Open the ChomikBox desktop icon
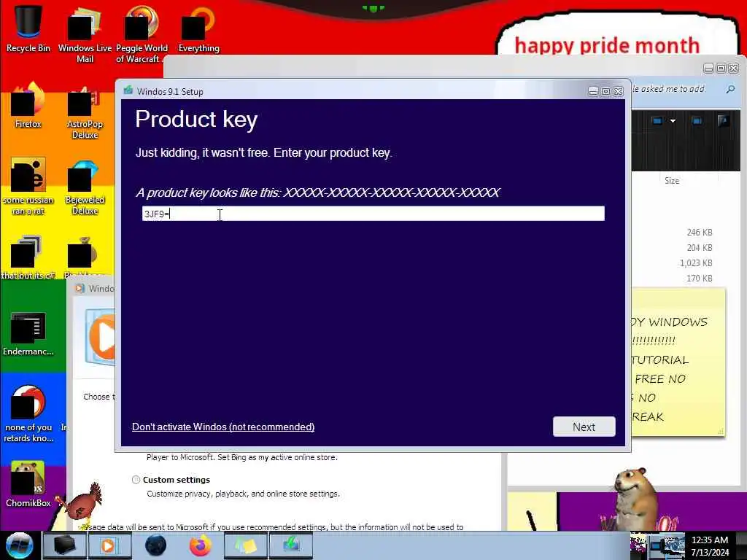The image size is (747, 560). coord(28,483)
